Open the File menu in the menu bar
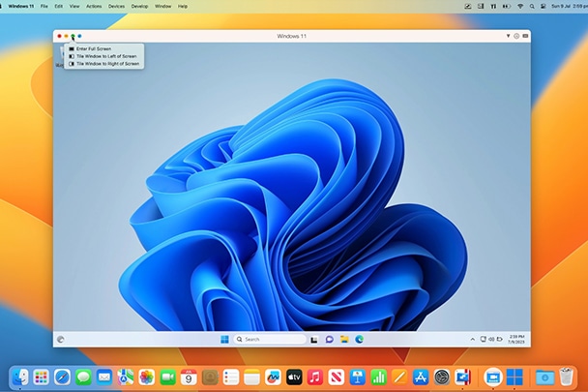Viewport: 588px width, 392px height. tap(44, 7)
